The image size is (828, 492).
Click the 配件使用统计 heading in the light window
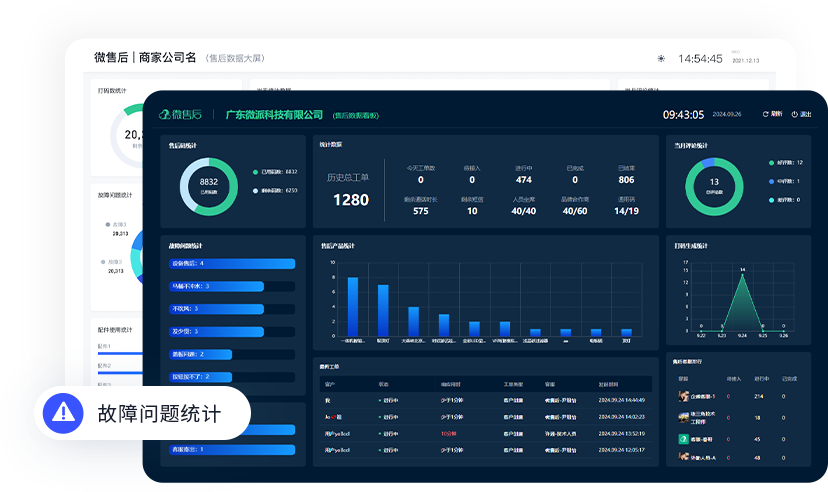[x=115, y=330]
